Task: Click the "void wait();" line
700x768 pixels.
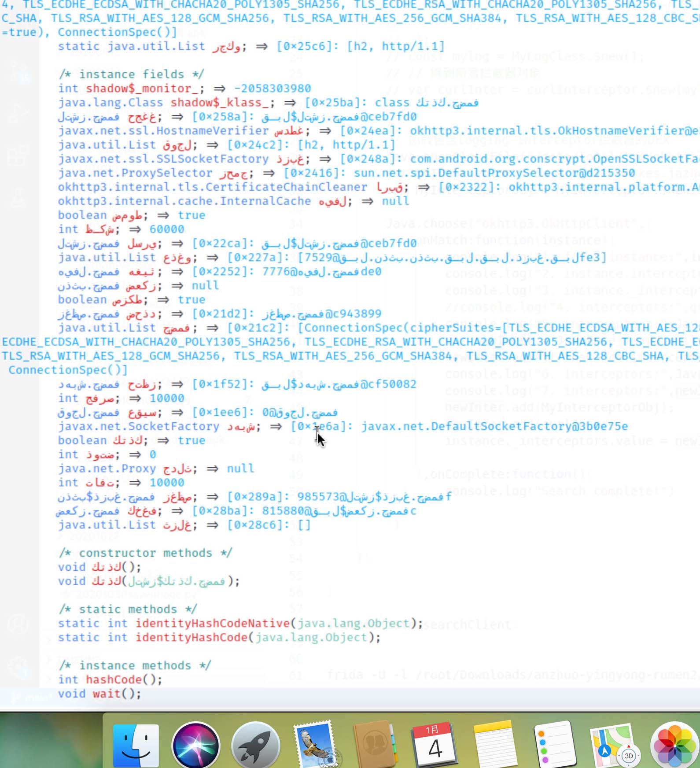Action: (99, 694)
